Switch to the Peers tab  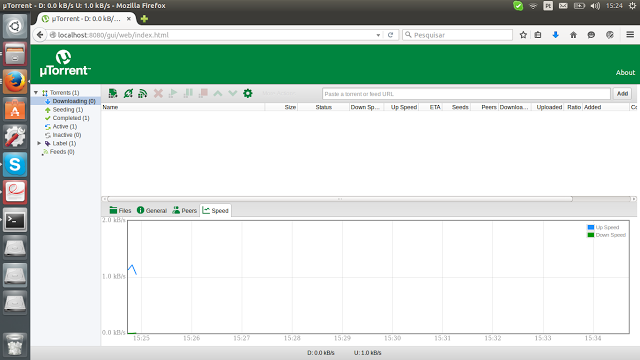[x=184, y=211]
